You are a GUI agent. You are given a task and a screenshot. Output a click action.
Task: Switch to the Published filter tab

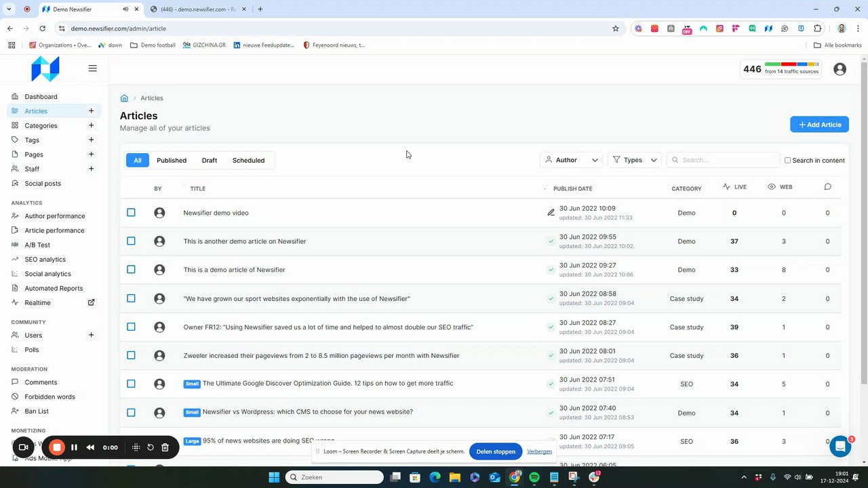(172, 161)
